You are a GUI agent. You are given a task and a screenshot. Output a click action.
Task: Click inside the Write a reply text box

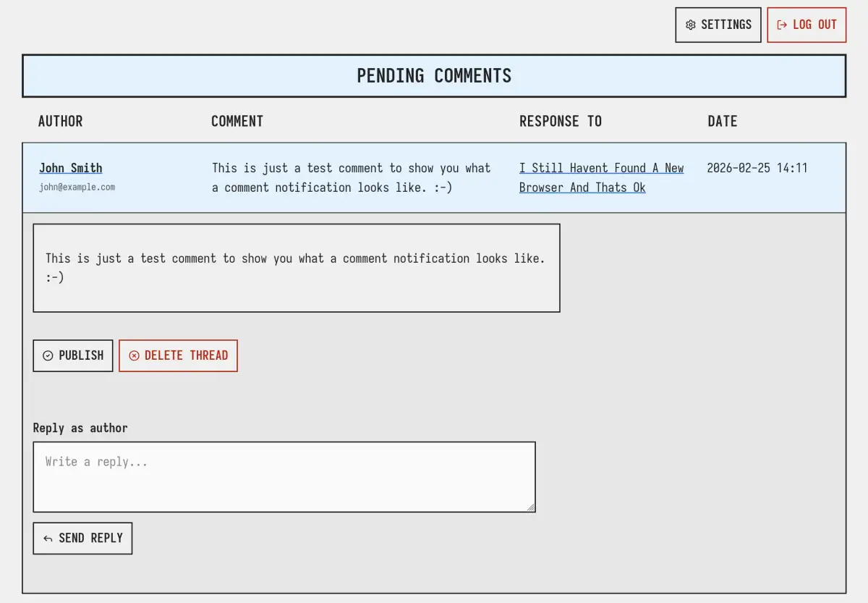284,476
